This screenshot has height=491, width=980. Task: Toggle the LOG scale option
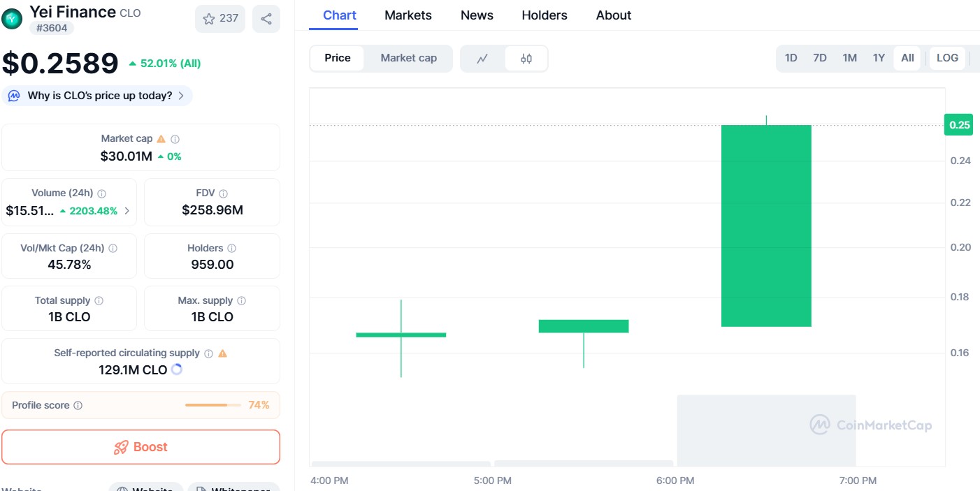[x=947, y=58]
